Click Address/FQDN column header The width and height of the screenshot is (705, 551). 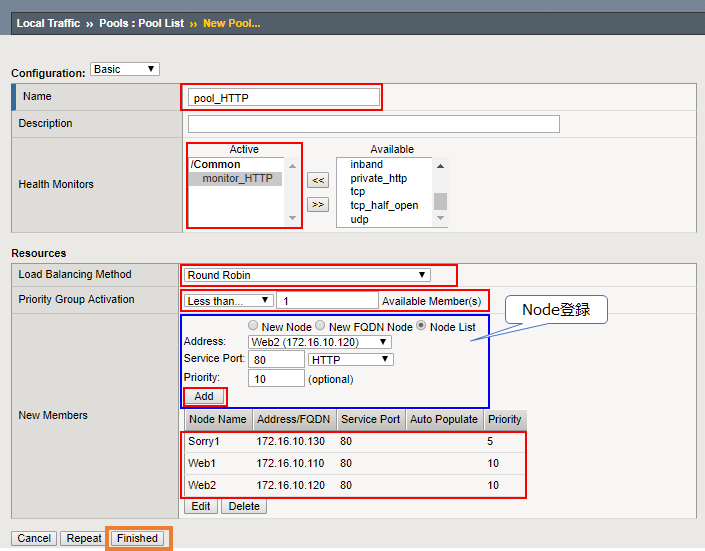pos(294,419)
